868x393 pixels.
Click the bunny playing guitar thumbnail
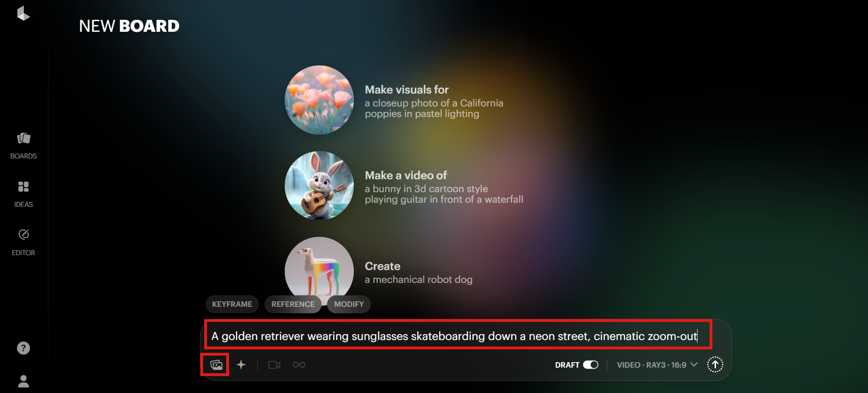click(319, 186)
